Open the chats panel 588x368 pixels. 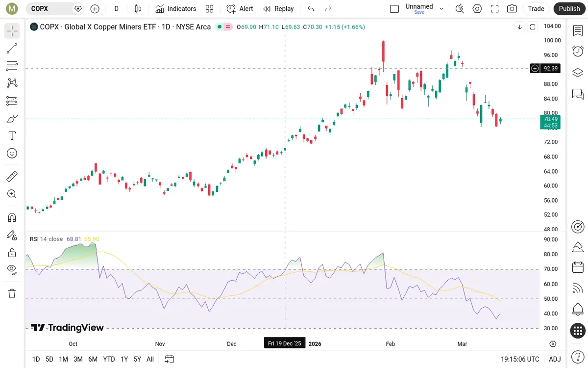tap(578, 94)
